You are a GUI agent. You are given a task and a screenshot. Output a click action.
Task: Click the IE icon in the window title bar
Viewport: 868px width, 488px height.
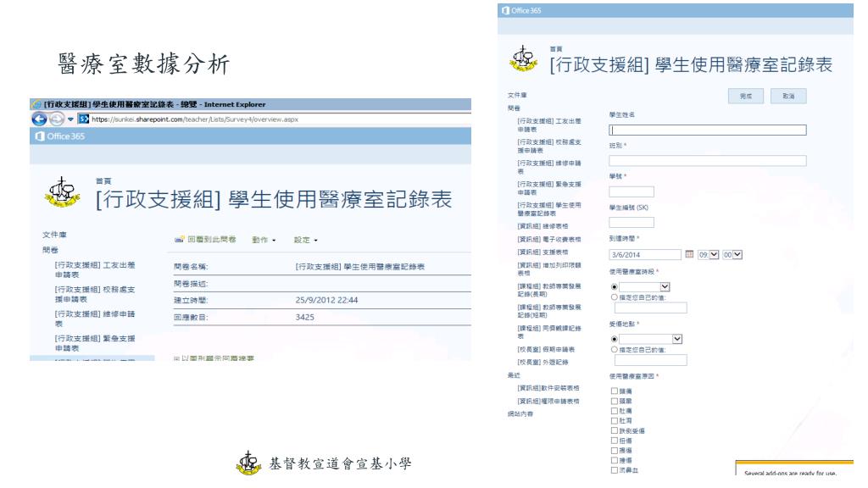(x=37, y=104)
